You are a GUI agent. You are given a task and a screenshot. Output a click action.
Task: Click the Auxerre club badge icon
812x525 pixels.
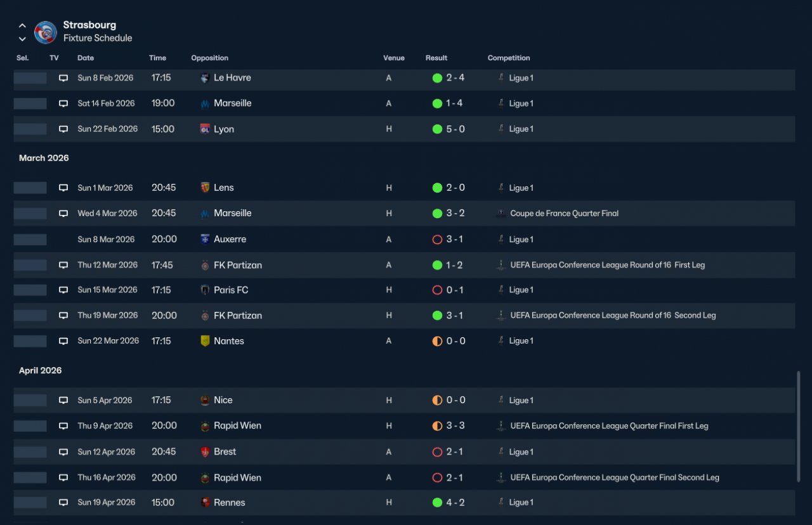pyautogui.click(x=205, y=240)
